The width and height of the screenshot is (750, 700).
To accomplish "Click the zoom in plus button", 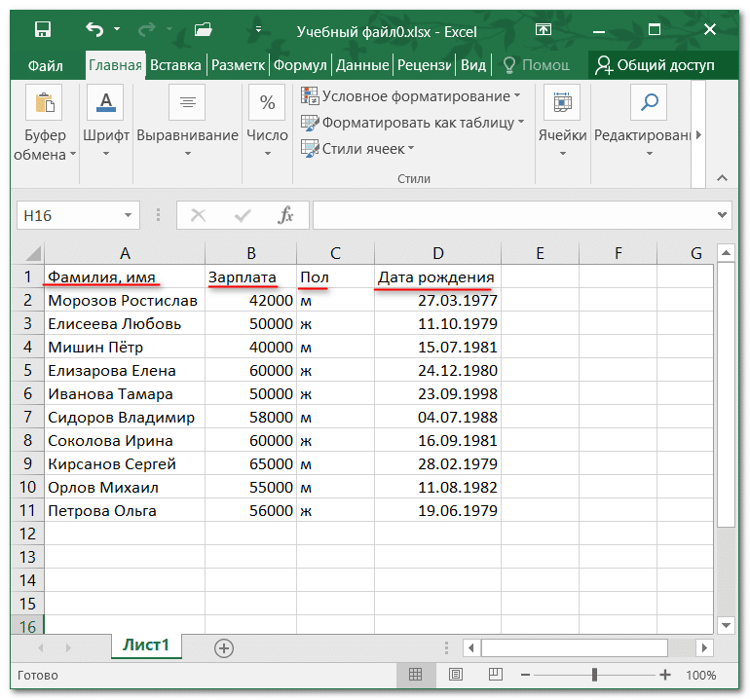I will 665,675.
